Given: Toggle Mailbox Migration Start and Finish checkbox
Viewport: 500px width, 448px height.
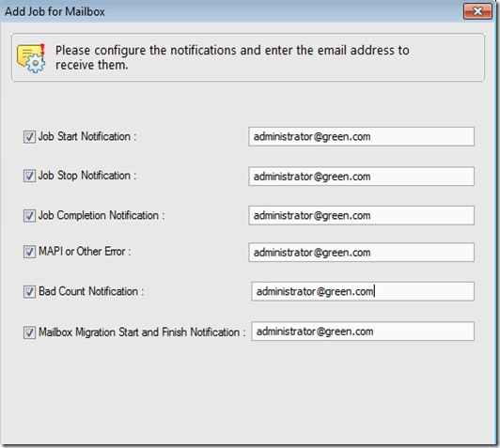Looking at the screenshot, I should (29, 332).
